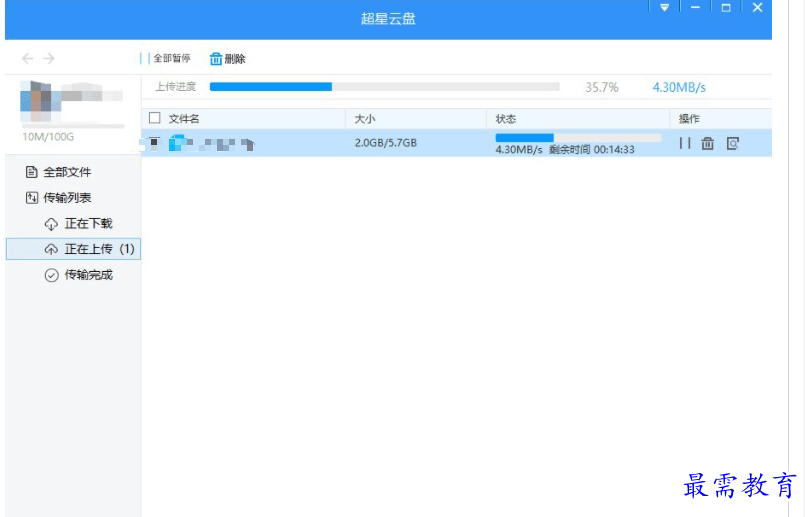The height and width of the screenshot is (517, 805).
Task: Click the 操作 column header
Action: click(689, 119)
